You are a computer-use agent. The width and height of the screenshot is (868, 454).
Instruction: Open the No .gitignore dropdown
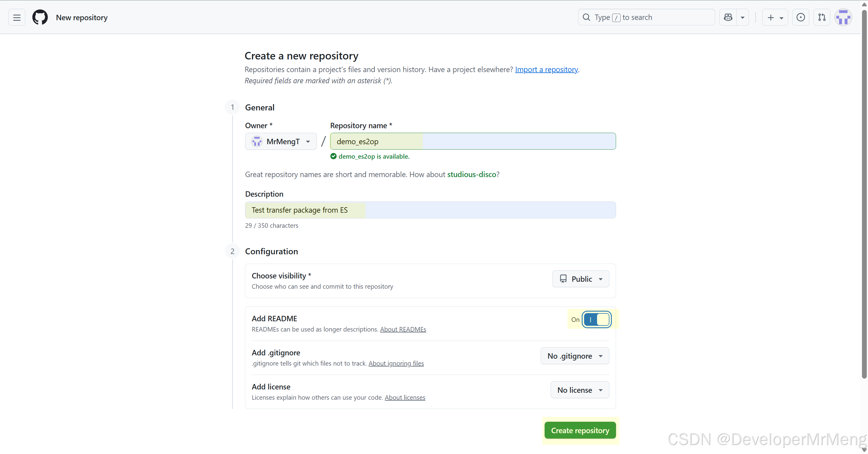(574, 356)
